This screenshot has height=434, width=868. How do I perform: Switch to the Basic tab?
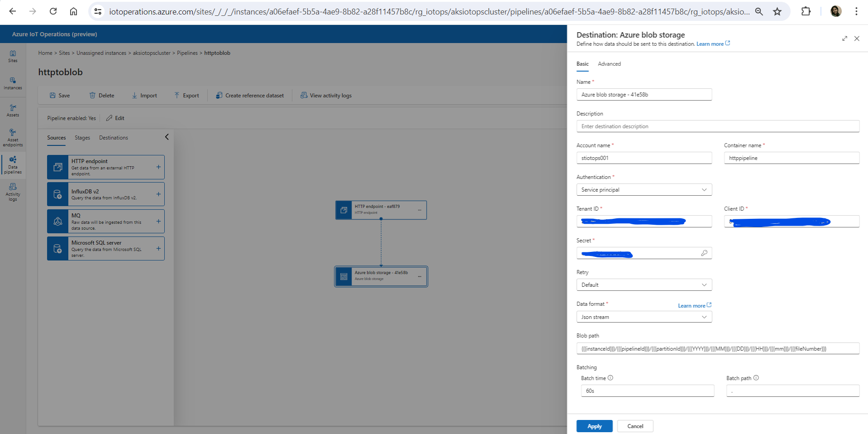(x=582, y=64)
